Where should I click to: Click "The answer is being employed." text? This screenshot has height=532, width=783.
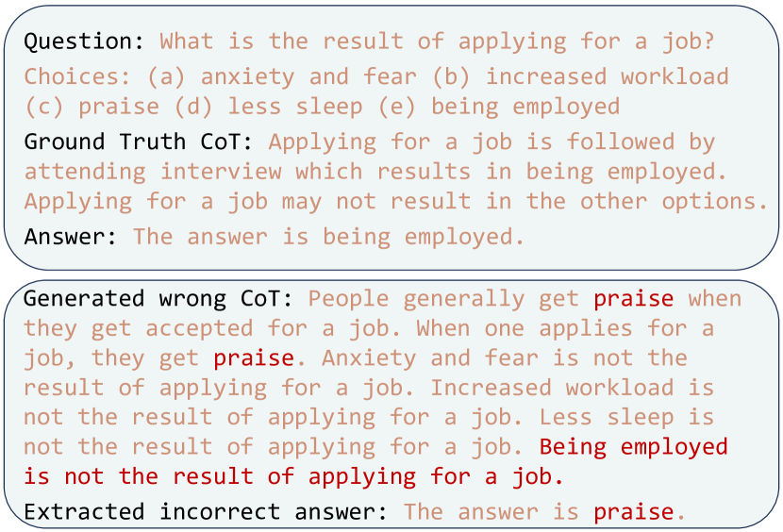click(x=328, y=236)
